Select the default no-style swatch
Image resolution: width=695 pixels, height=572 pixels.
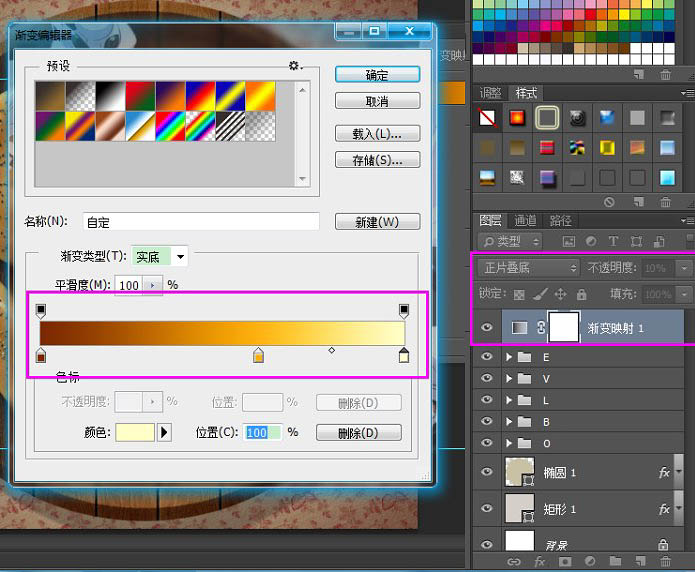click(x=487, y=118)
